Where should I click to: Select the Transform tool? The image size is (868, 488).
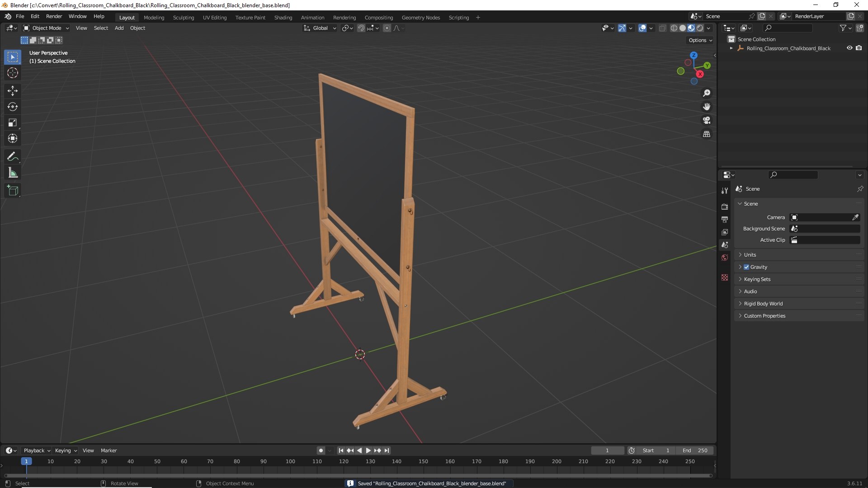13,138
